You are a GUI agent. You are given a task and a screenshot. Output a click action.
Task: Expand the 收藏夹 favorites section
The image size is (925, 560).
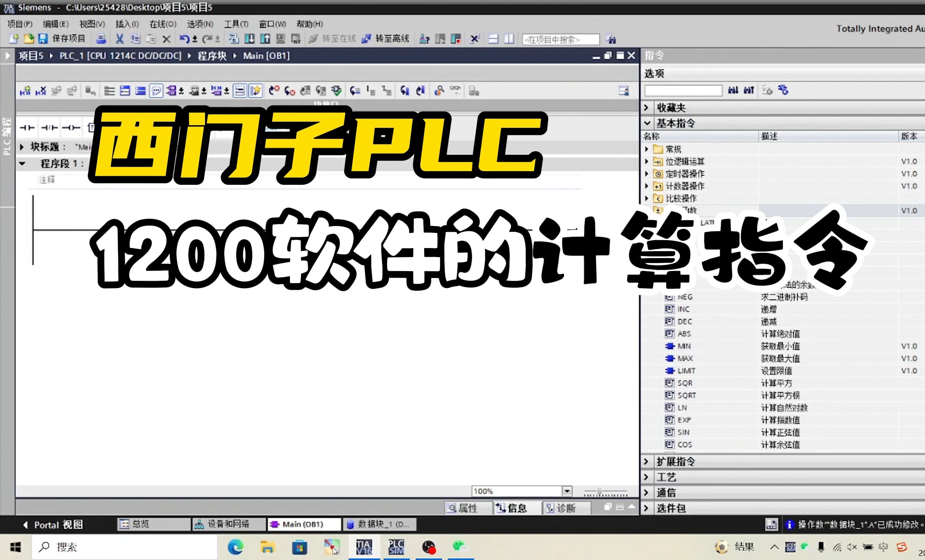646,107
